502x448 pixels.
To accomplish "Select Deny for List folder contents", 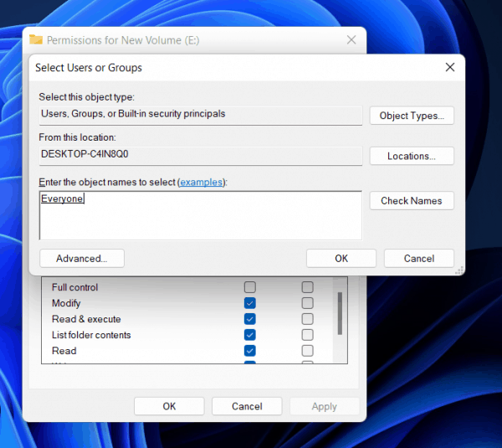I will pyautogui.click(x=307, y=335).
